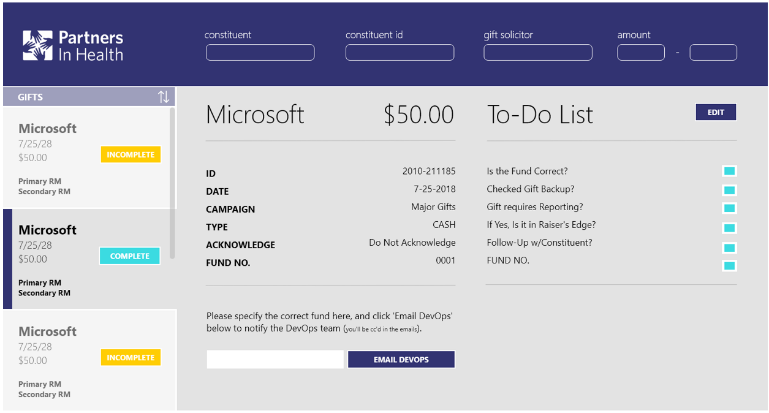
Task: Toggle 'Follow-Up w/Constituent?' checkbox
Action: click(729, 248)
